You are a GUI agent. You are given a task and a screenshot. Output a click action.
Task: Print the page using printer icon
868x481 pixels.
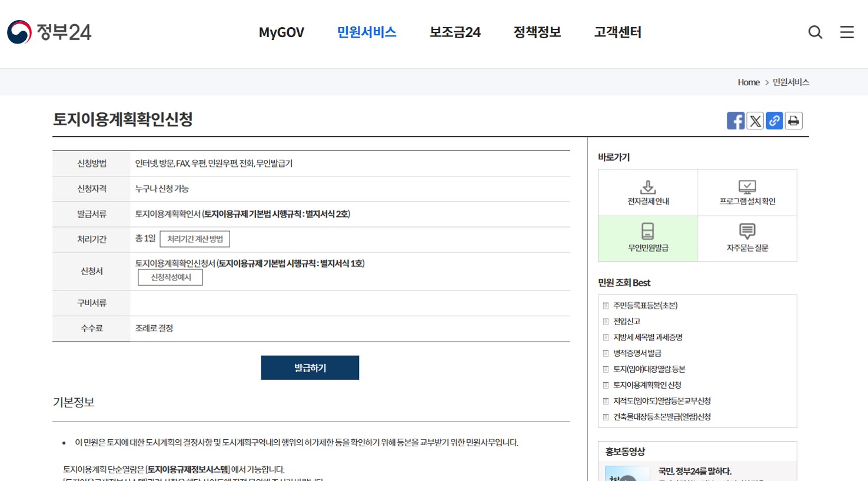pos(794,121)
